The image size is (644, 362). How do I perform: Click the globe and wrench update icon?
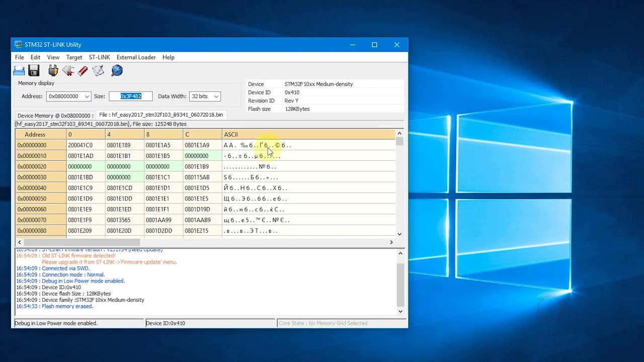117,70
